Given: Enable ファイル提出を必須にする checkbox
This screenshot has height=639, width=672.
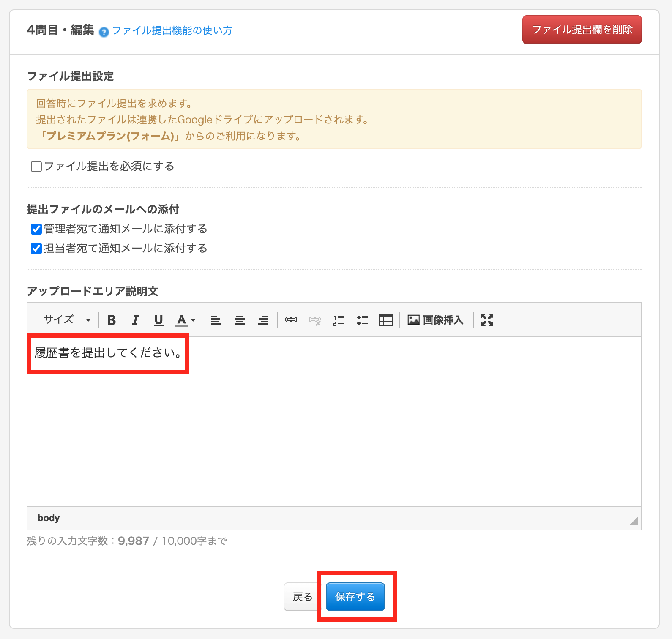Looking at the screenshot, I should click(x=36, y=167).
